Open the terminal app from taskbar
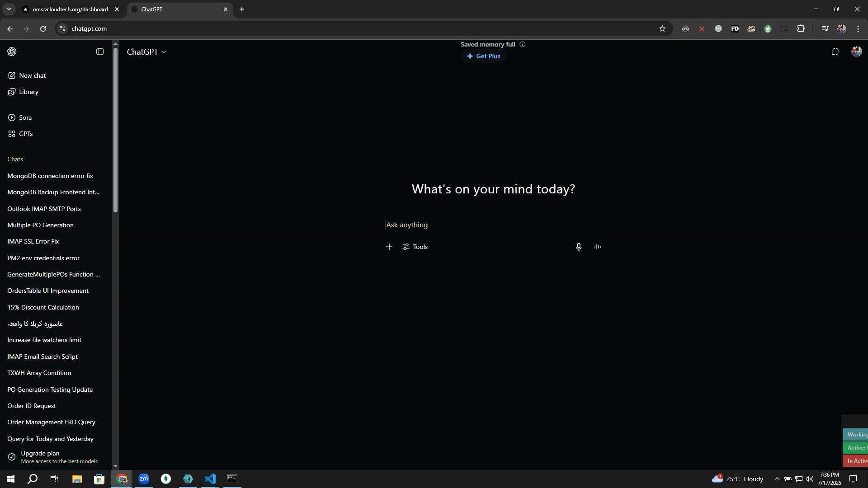The width and height of the screenshot is (868, 488). click(x=232, y=479)
